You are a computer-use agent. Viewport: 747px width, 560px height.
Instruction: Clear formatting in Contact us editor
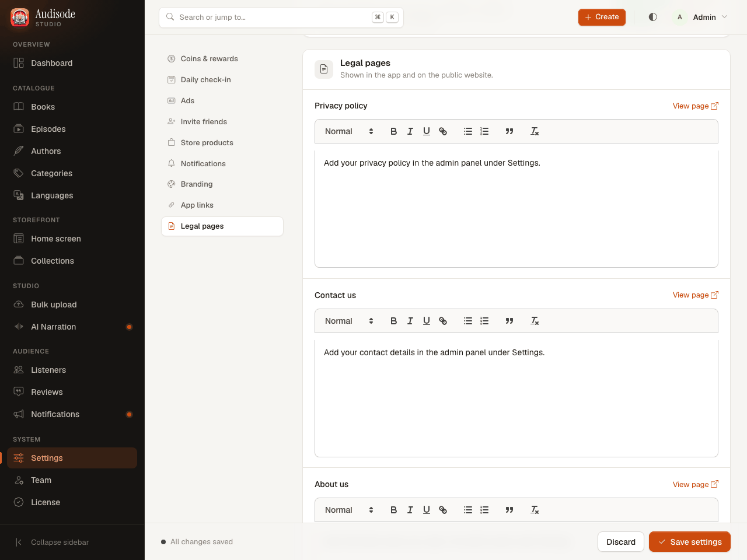(x=535, y=321)
